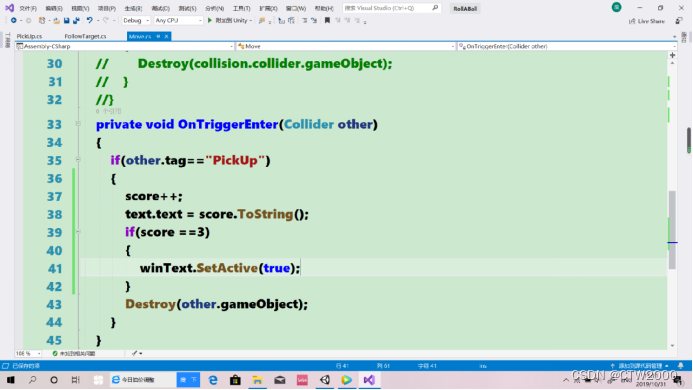Click the save file icon
This screenshot has height=390, width=693.
click(66, 20)
